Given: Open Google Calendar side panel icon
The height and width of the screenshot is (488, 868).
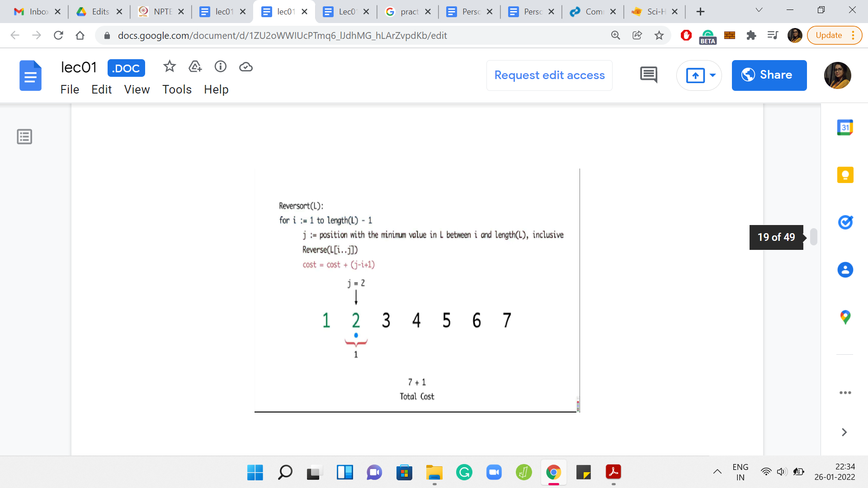Looking at the screenshot, I should coord(845,127).
